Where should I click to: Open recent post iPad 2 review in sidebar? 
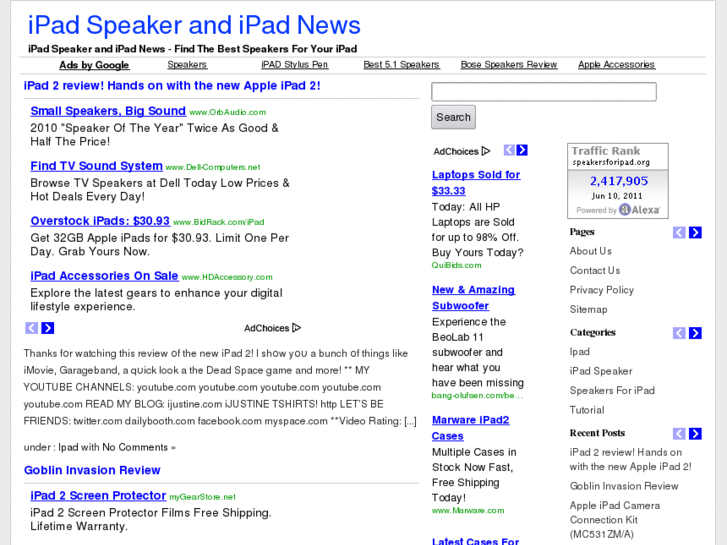(631, 459)
